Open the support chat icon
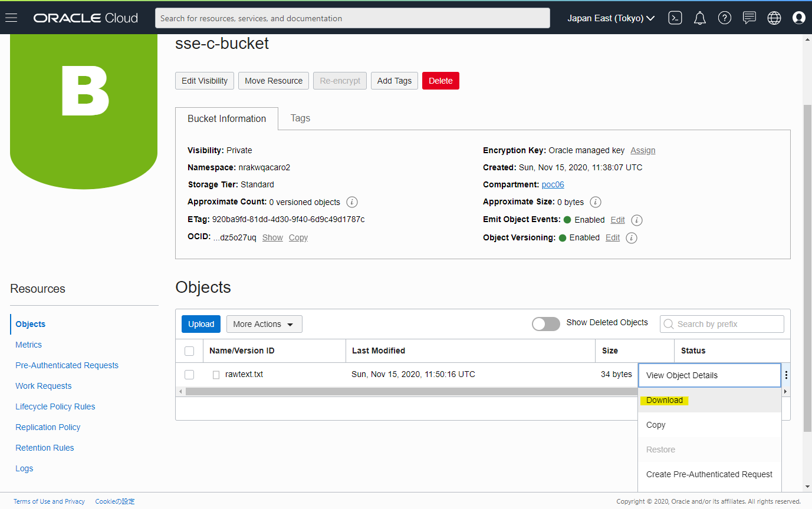Image resolution: width=812 pixels, height=509 pixels. 749,18
